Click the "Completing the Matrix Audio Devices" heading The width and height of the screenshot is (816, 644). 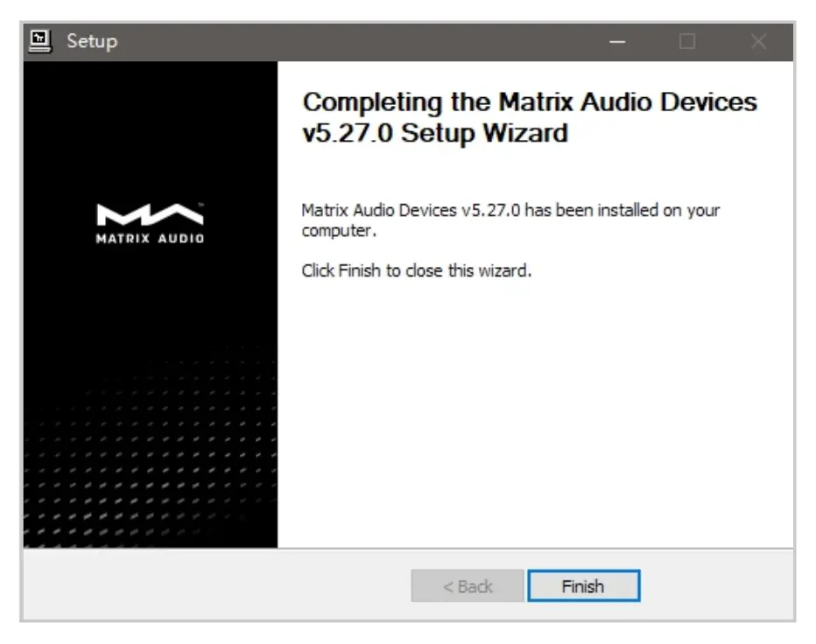click(x=529, y=117)
